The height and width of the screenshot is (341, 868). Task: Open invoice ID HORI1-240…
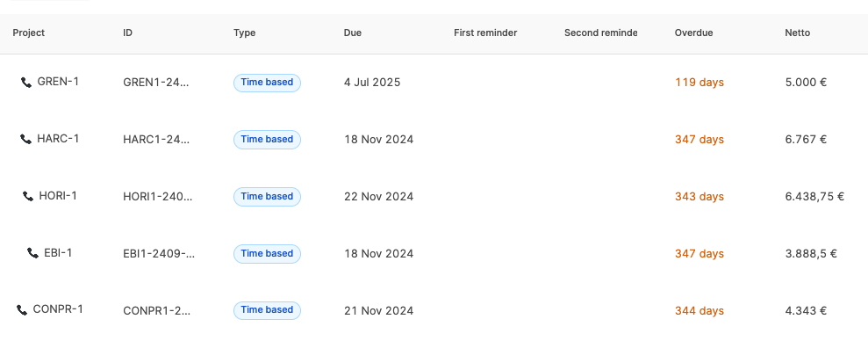coord(158,197)
